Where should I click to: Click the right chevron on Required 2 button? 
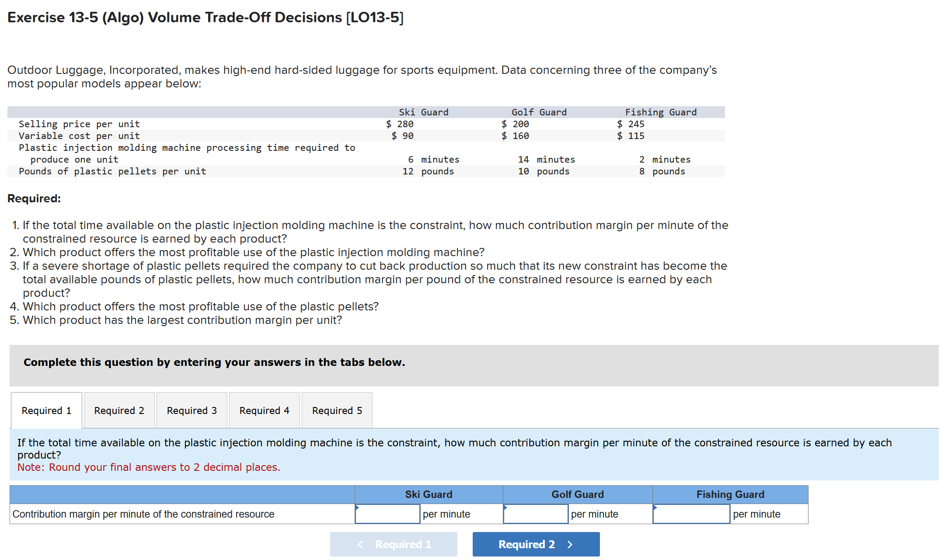point(570,544)
